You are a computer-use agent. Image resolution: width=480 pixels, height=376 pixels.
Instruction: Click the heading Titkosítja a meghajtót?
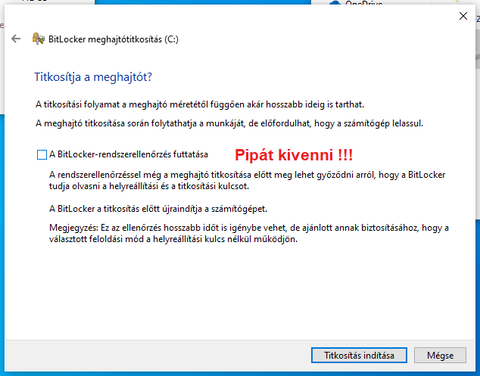pos(93,77)
